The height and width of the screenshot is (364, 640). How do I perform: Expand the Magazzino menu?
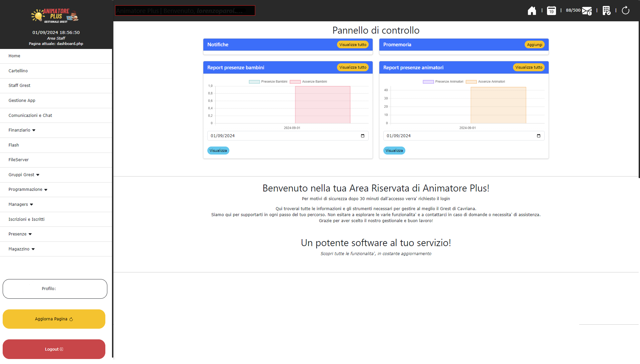pyautogui.click(x=22, y=249)
